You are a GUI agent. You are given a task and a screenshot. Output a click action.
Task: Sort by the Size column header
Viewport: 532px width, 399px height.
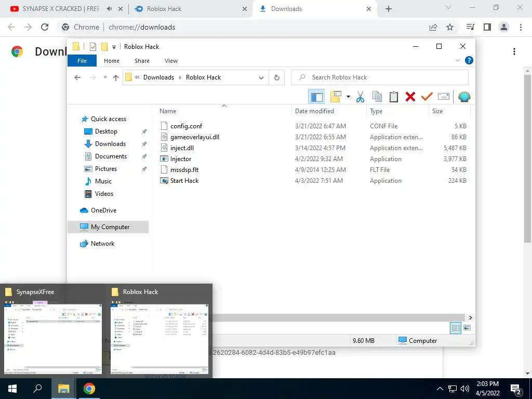[x=437, y=111]
